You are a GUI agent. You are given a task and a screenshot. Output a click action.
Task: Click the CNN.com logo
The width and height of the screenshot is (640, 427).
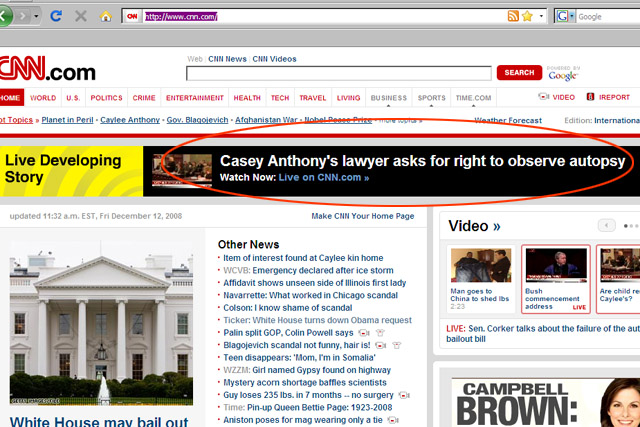point(47,69)
